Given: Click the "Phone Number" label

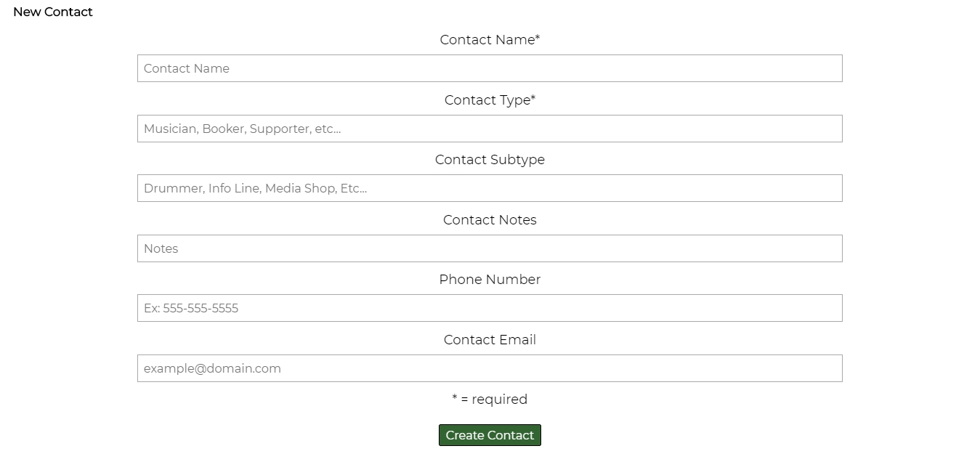Looking at the screenshot, I should point(490,280).
